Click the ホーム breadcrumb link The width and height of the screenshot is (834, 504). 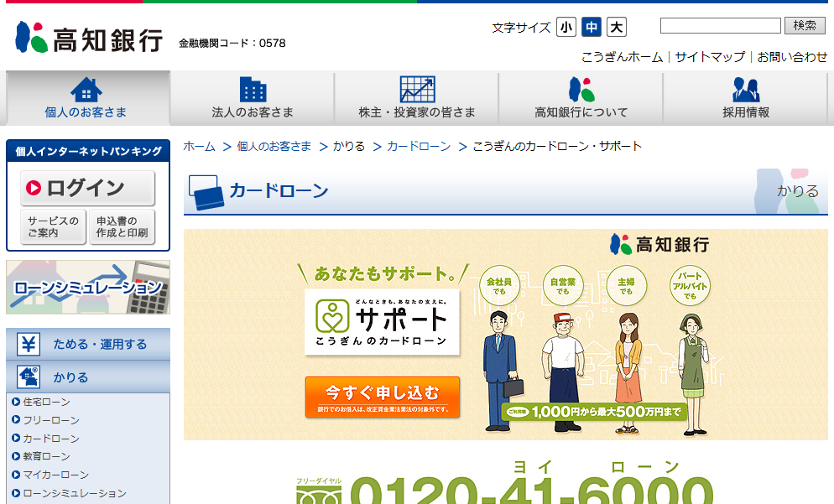[200, 146]
